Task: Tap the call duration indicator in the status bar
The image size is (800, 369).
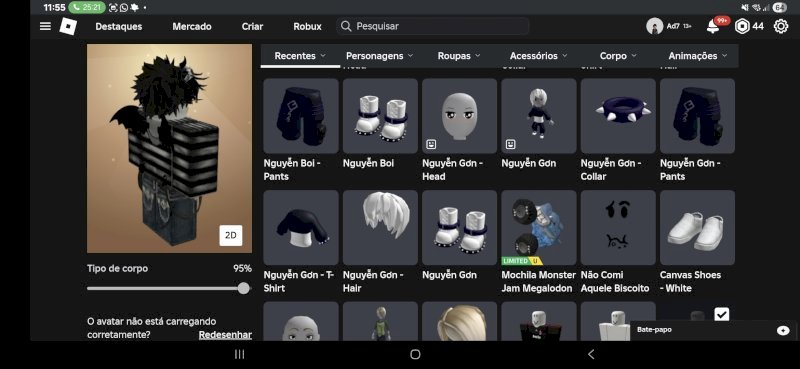Action: click(87, 7)
